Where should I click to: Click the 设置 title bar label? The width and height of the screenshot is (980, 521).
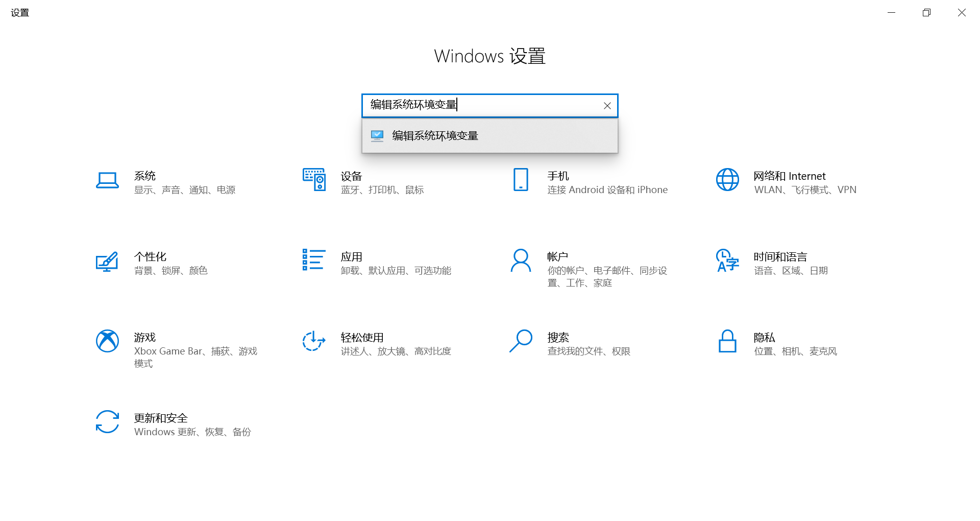[20, 12]
